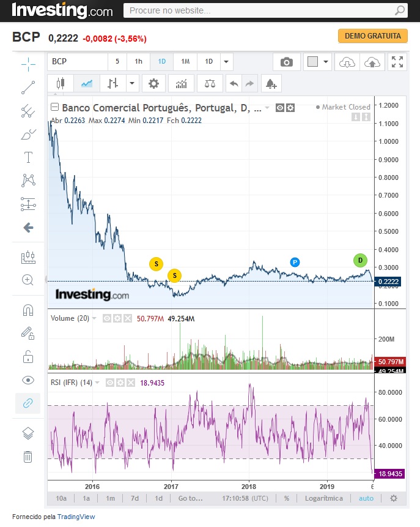This screenshot has width=420, height=527.
Task: Open Volume indicator settings gear
Action: [x=117, y=318]
